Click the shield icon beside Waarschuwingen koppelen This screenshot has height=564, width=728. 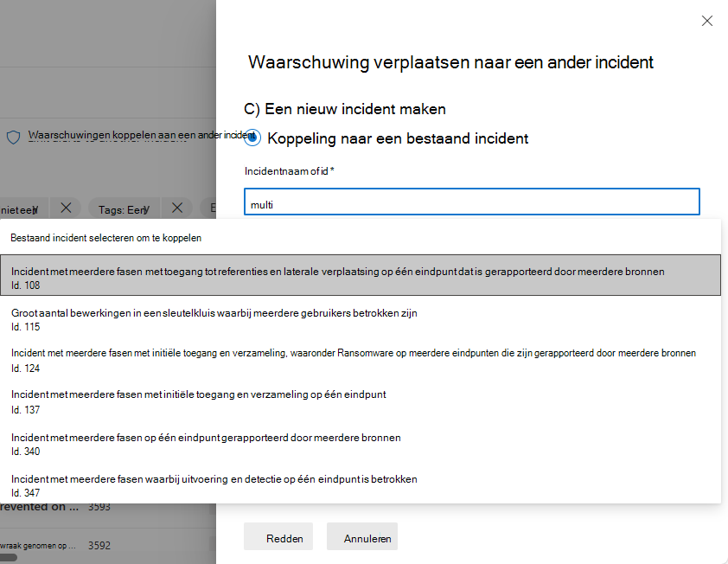pyautogui.click(x=14, y=137)
